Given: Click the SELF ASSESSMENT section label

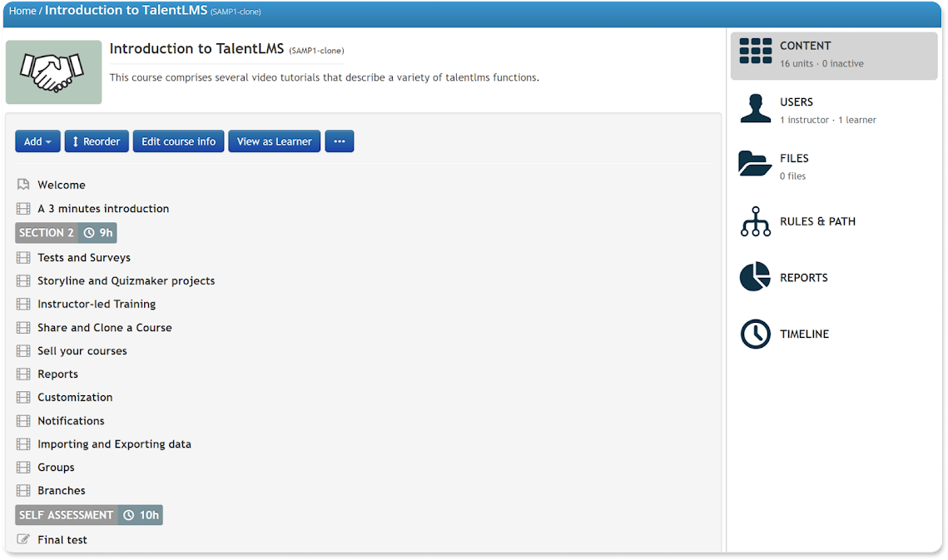Looking at the screenshot, I should point(67,515).
